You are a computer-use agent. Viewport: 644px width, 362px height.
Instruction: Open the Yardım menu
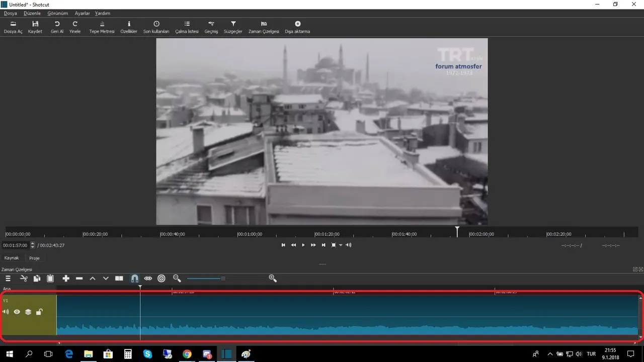103,13
